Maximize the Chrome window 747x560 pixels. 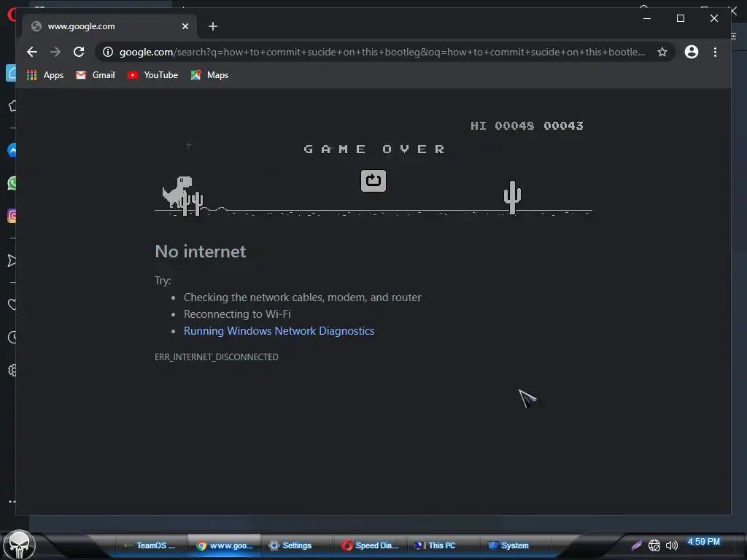[x=681, y=18]
